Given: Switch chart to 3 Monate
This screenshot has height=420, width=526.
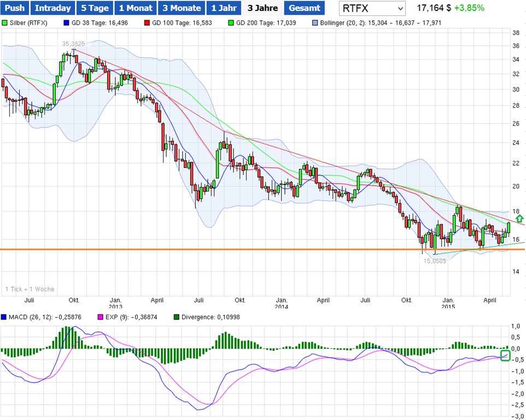Looking at the screenshot, I should click(182, 8).
